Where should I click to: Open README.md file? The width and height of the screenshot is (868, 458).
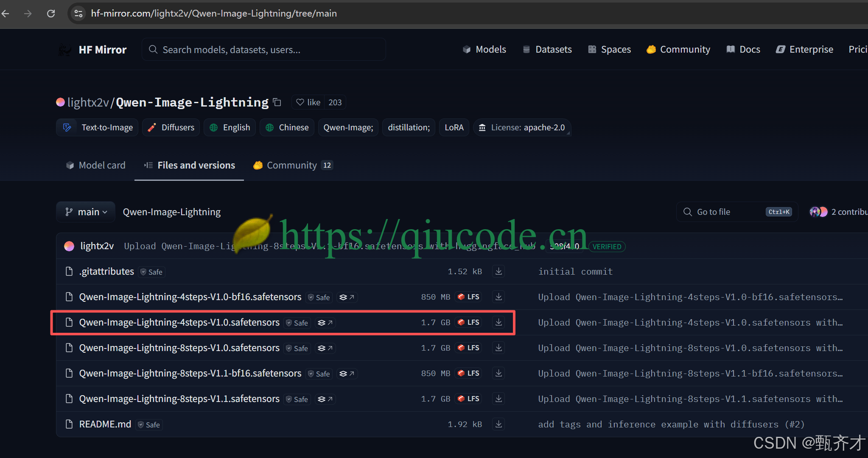coord(105,424)
